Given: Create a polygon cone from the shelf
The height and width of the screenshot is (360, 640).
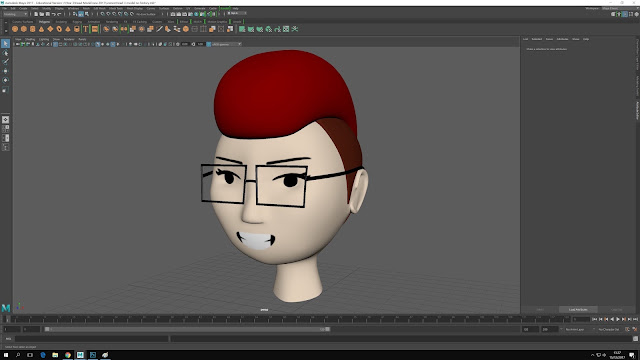Looking at the screenshot, I should 41,29.
